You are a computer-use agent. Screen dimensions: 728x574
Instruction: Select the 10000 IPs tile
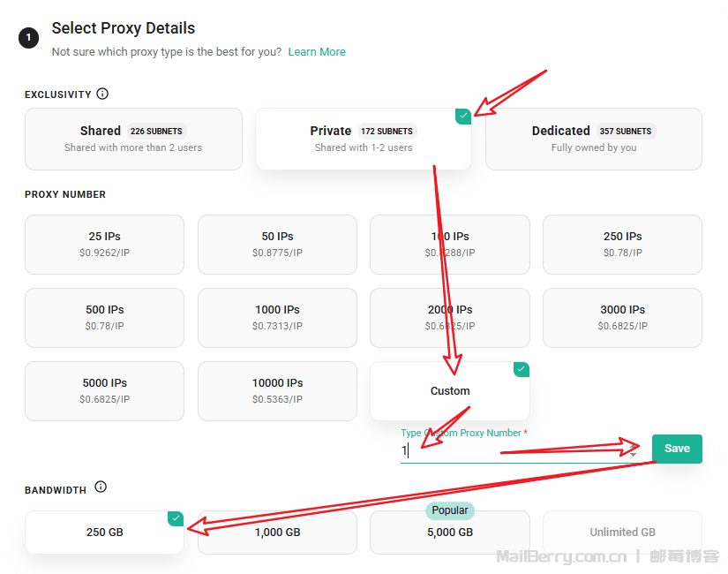[x=277, y=391]
